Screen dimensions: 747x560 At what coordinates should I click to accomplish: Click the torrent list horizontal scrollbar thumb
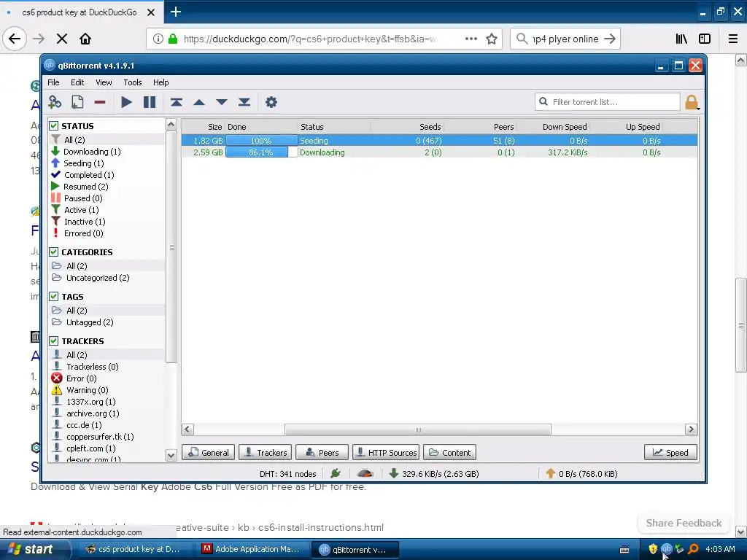pos(418,429)
